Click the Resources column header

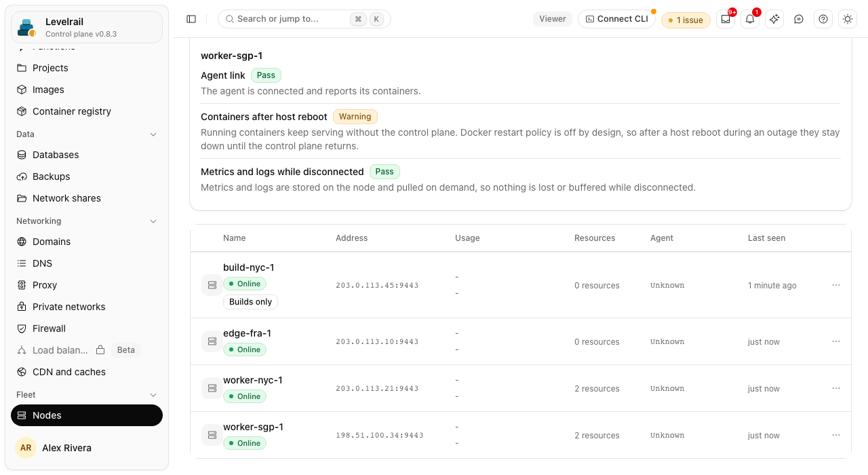tap(595, 238)
